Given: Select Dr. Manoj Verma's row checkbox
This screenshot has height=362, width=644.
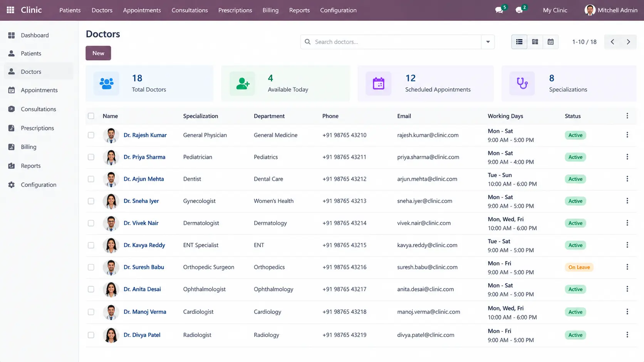Looking at the screenshot, I should [91, 312].
